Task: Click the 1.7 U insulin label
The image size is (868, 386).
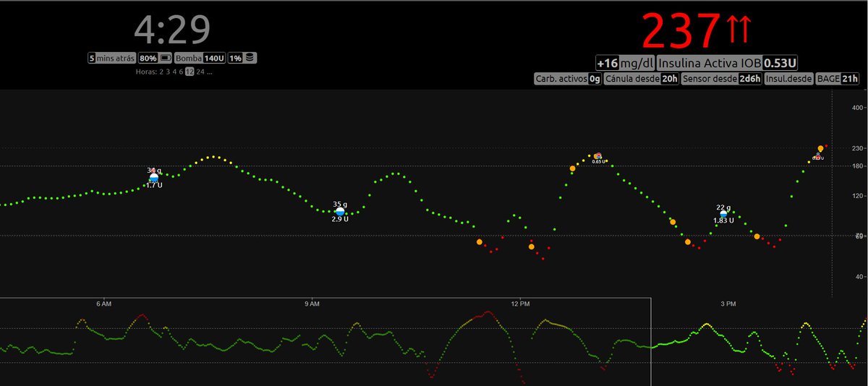Action: pos(154,186)
